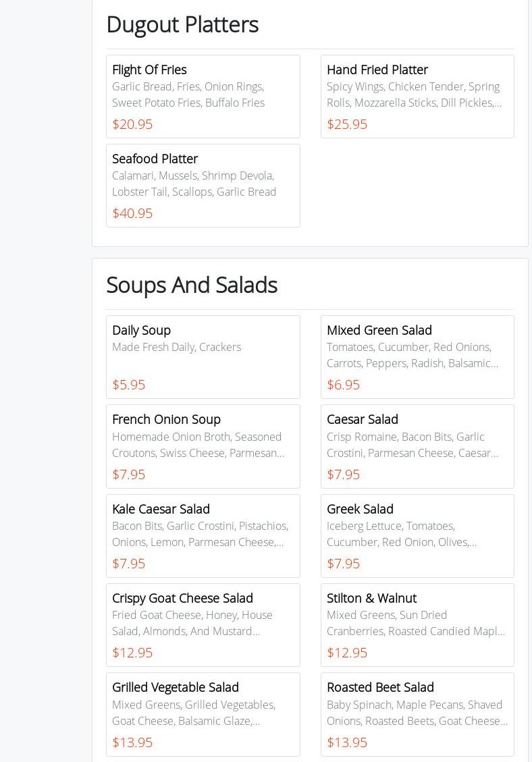Select French Onion Soup

[x=166, y=419]
